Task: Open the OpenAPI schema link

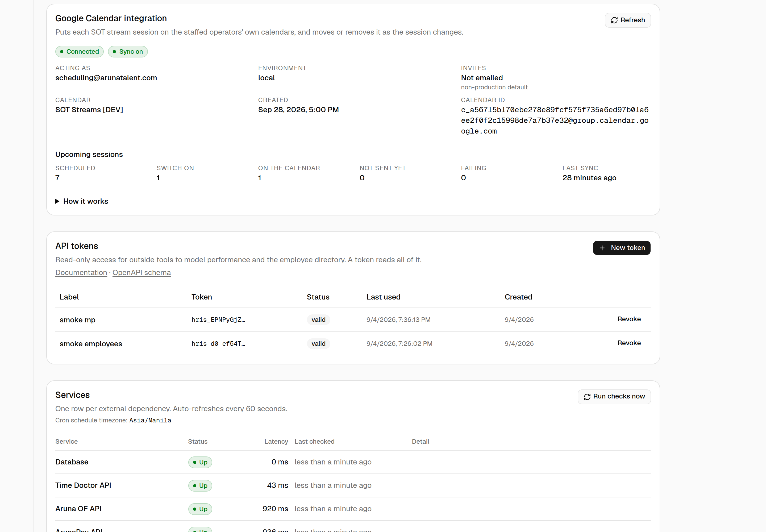Action: click(x=142, y=273)
